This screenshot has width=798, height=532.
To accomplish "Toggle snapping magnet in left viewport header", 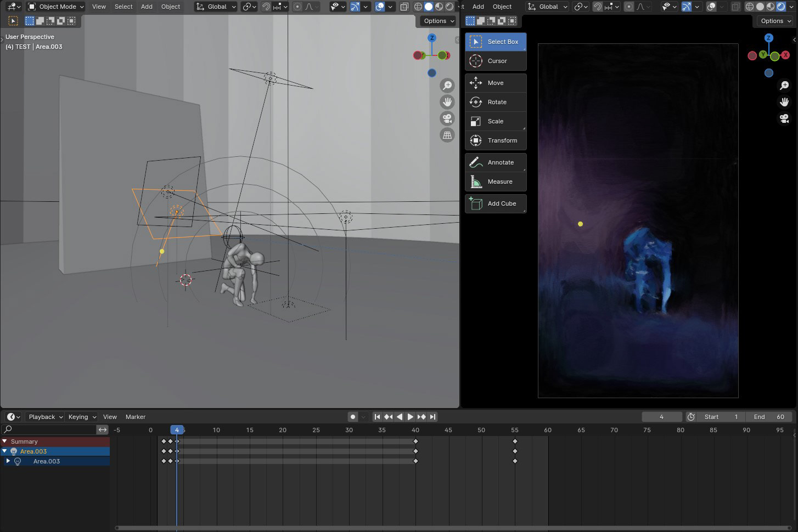I will 266,7.
